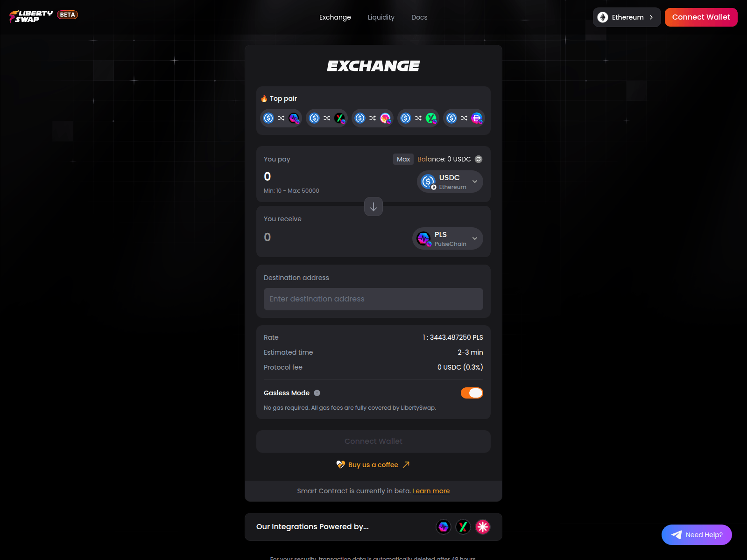This screenshot has height=560, width=747.
Task: Select the USDC to HEX top pair
Action: pos(373,118)
